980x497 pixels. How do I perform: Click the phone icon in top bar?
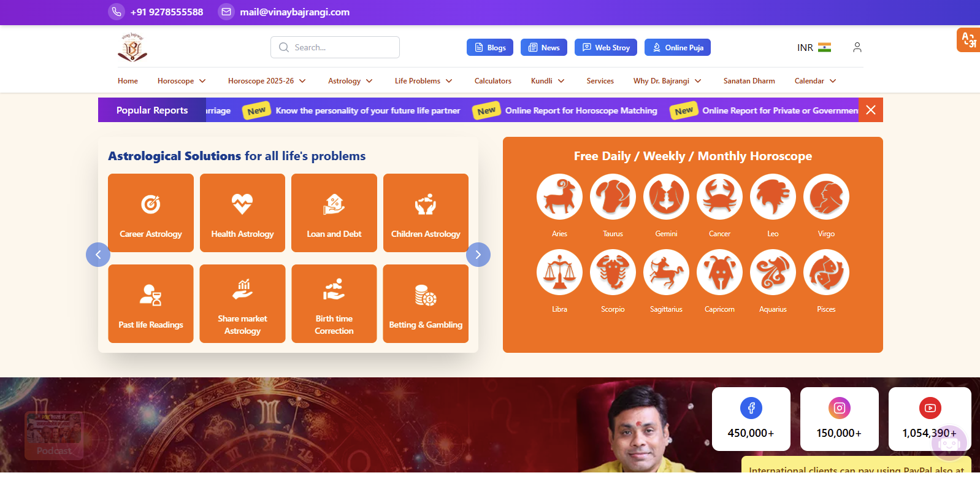coord(117,12)
